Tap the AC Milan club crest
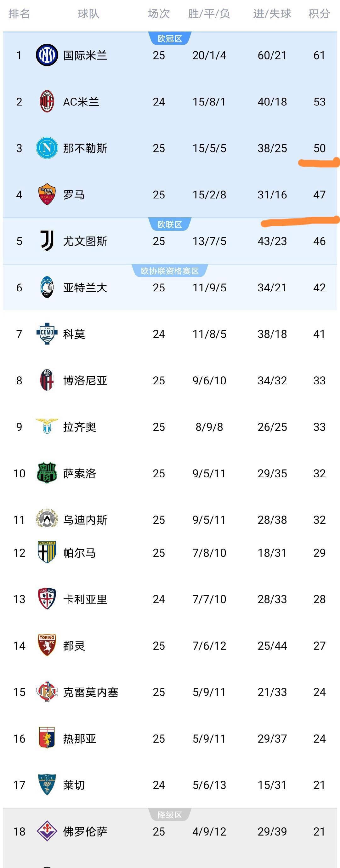 [47, 101]
